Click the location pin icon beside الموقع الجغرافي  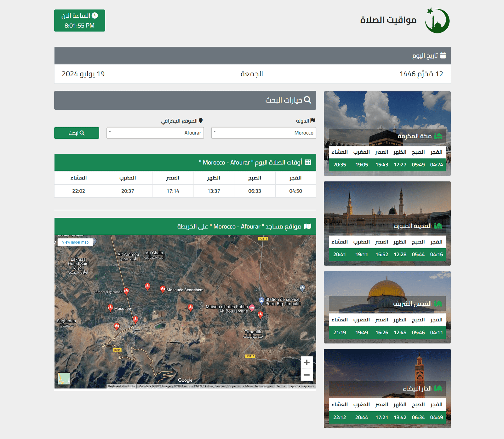coord(201,121)
